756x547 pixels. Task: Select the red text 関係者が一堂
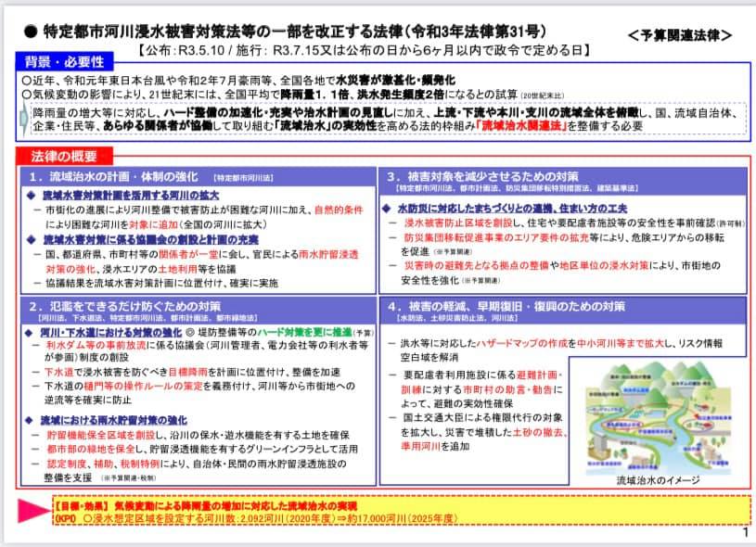tap(188, 254)
